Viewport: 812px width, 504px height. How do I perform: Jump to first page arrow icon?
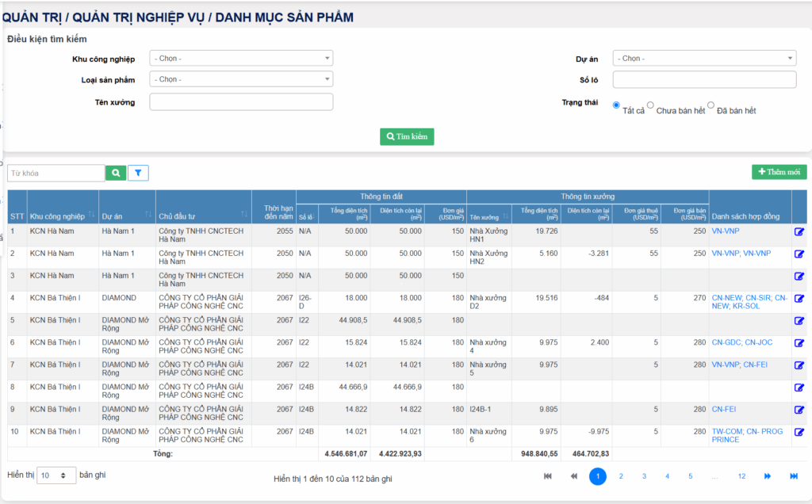547,476
